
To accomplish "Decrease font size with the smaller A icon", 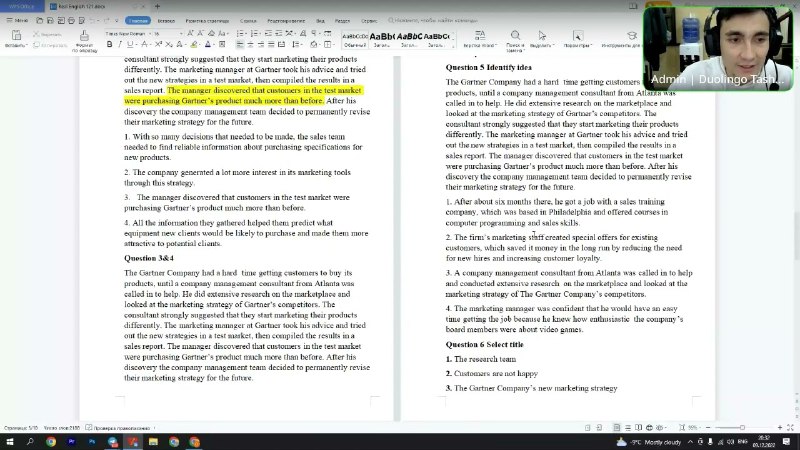I will [200, 33].
